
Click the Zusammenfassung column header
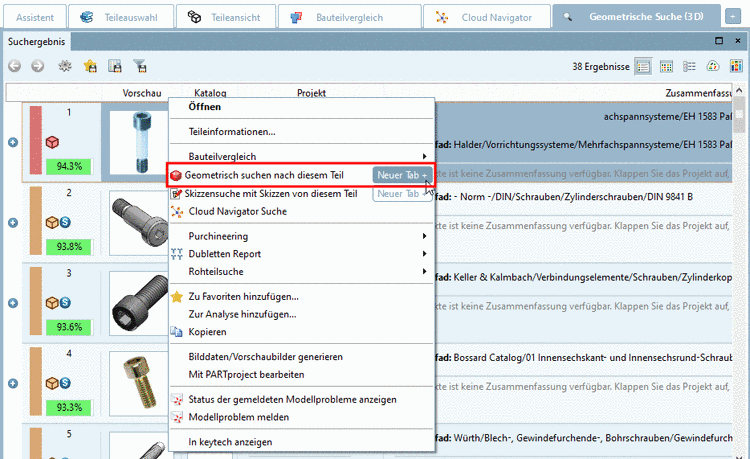click(x=698, y=93)
